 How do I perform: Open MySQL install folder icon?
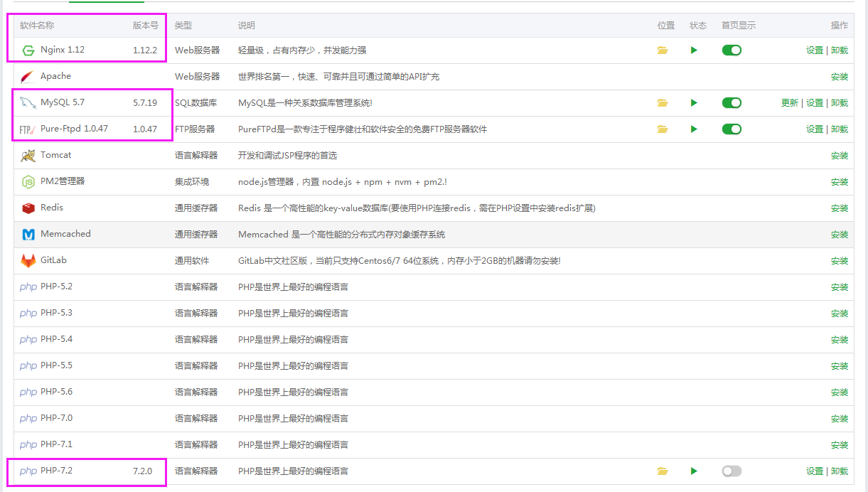(x=663, y=103)
